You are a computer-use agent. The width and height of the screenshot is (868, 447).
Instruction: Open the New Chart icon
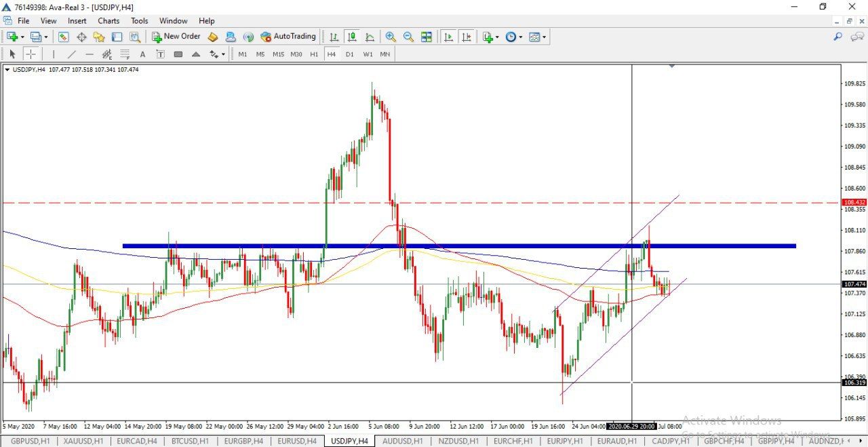click(12, 37)
